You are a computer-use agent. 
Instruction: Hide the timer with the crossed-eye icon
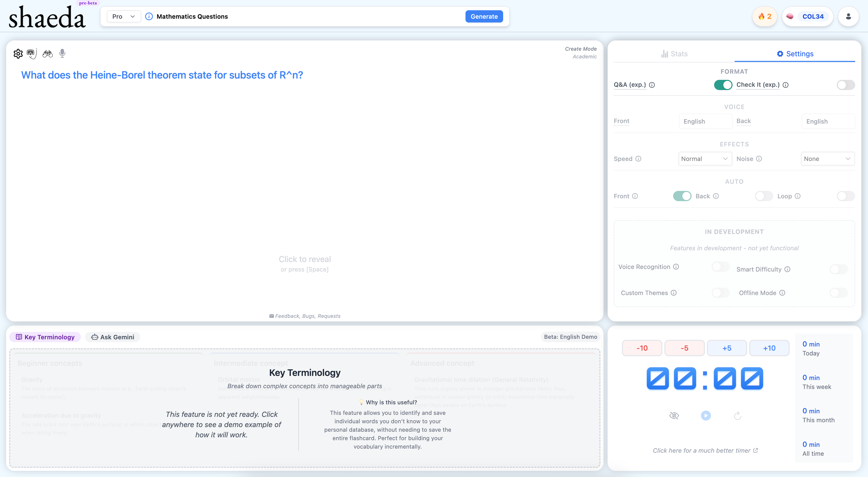pos(674,416)
